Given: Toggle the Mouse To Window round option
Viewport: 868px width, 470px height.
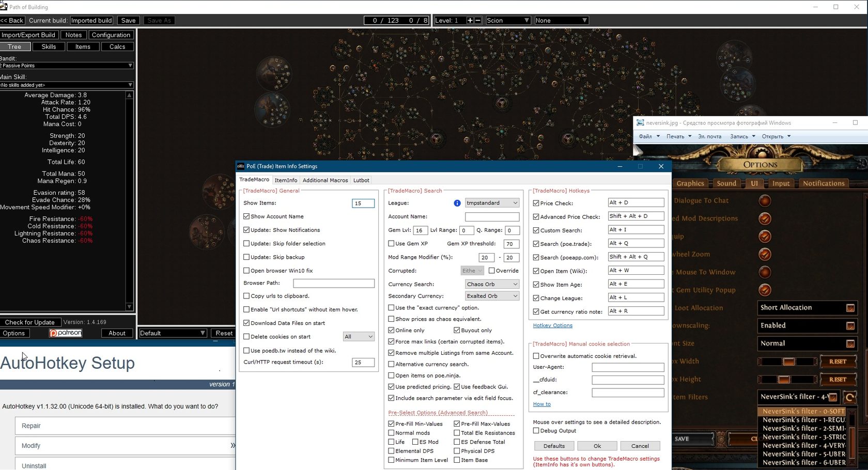Looking at the screenshot, I should click(765, 272).
